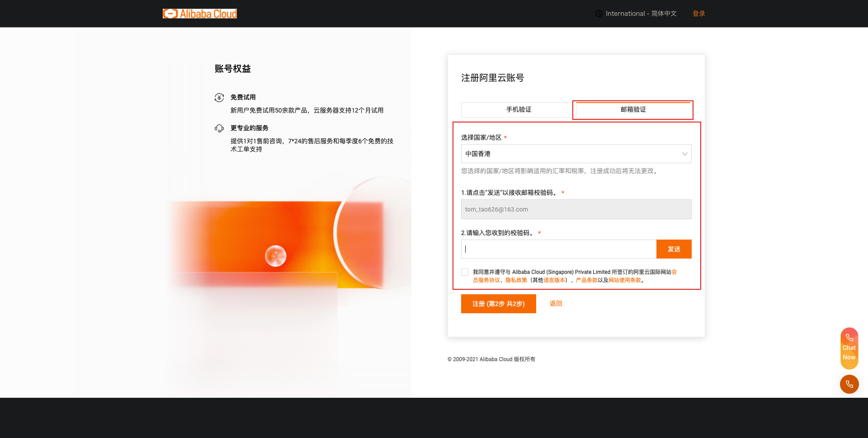Click the headset professional service icon
This screenshot has width=868, height=438.
[x=219, y=128]
